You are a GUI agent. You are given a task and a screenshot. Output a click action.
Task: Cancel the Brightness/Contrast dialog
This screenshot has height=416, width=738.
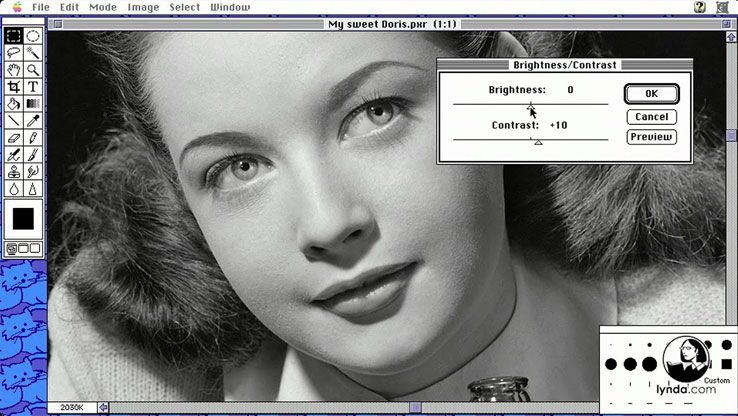click(x=651, y=117)
